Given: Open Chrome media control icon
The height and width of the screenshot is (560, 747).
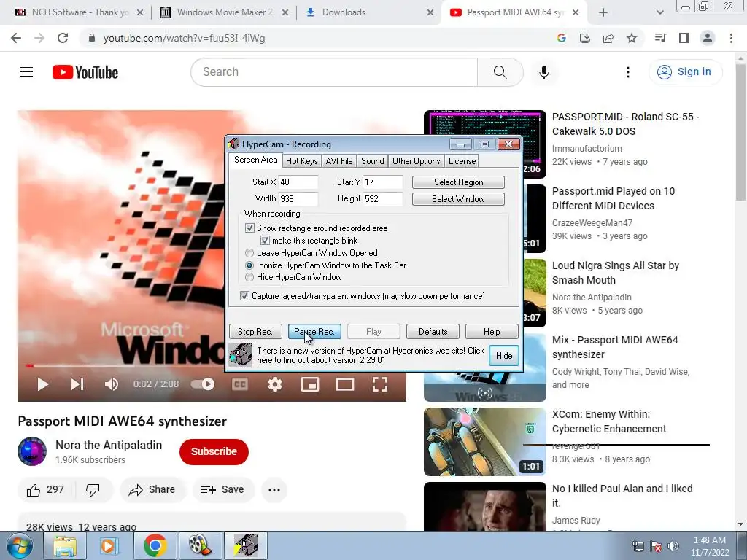Looking at the screenshot, I should coord(660,38).
